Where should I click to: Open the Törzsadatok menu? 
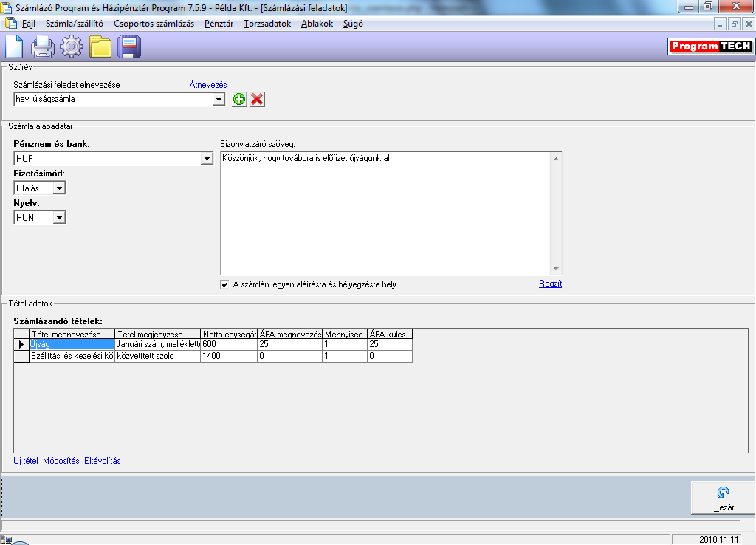(267, 24)
